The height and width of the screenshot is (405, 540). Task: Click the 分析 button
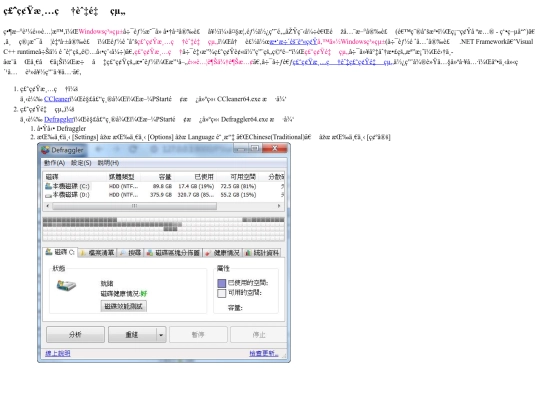75,334
